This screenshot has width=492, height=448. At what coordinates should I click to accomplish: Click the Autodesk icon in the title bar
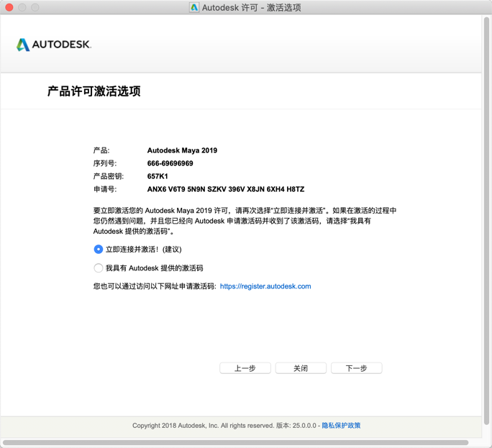coord(194,8)
